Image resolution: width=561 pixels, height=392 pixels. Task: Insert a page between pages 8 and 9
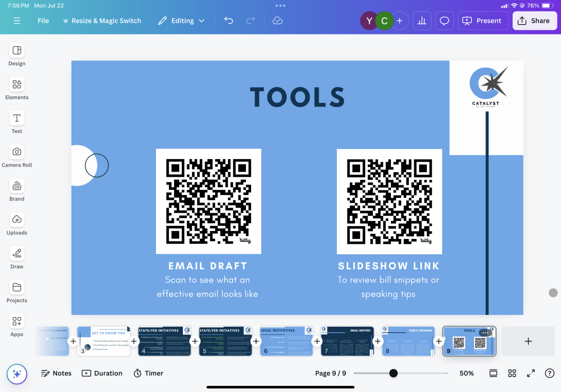pos(439,341)
